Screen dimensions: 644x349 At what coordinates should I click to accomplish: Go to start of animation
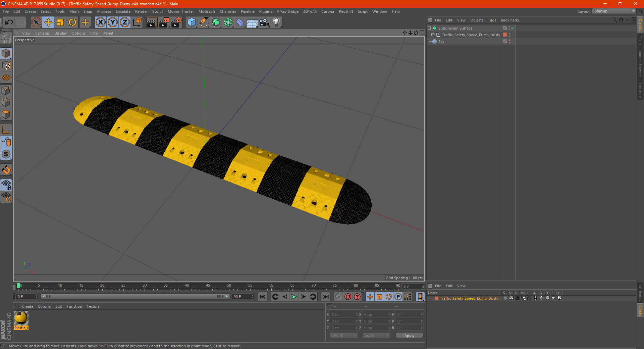(263, 297)
